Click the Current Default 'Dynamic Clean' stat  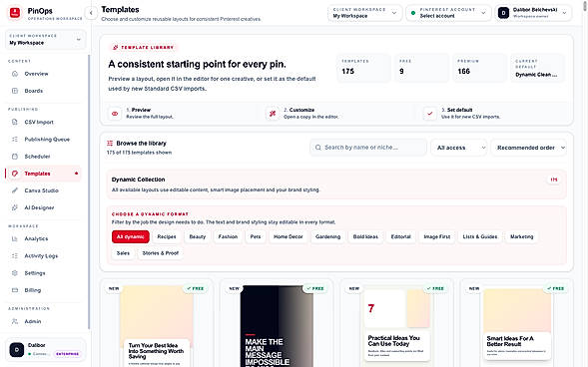(x=537, y=68)
